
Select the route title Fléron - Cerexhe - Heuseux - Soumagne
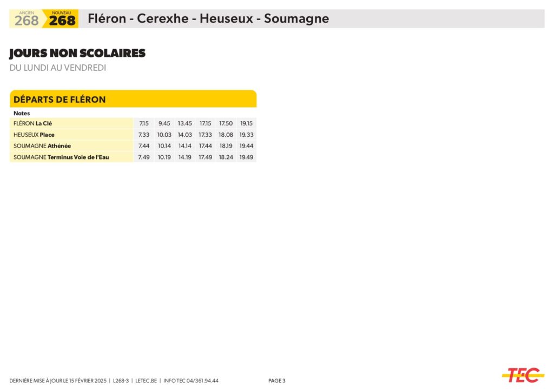(208, 19)
